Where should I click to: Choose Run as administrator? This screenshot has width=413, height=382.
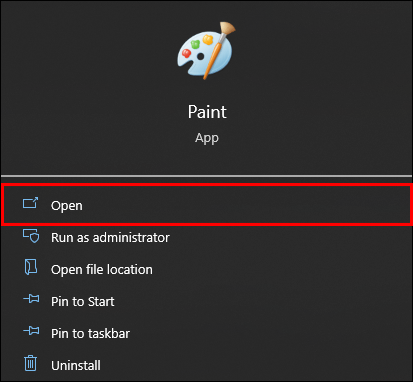[110, 238]
